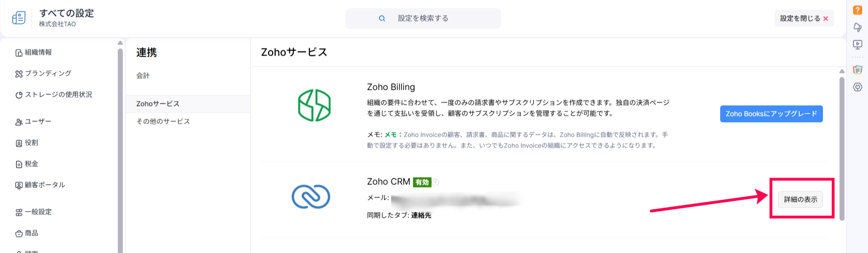
Task: Open the announcements megaphone icon
Action: [858, 27]
